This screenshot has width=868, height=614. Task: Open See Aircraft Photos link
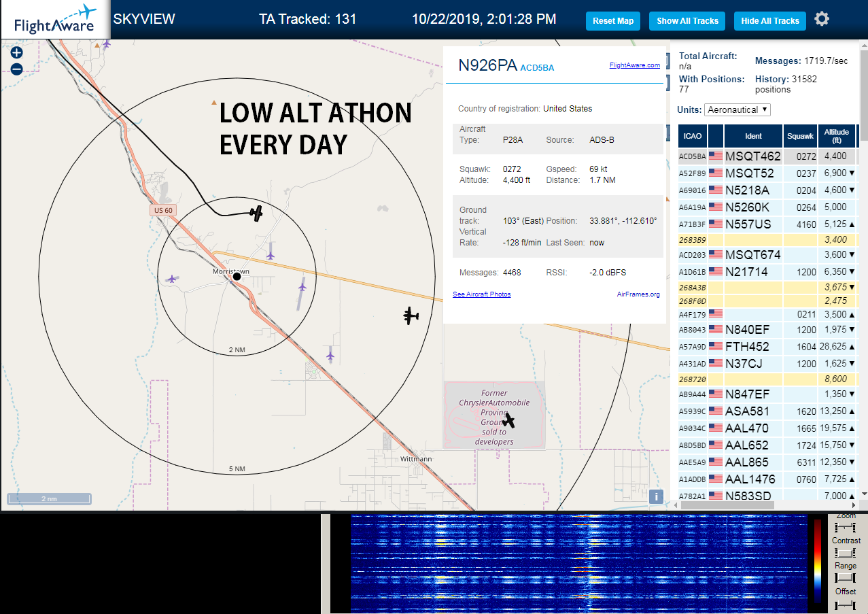click(x=482, y=294)
